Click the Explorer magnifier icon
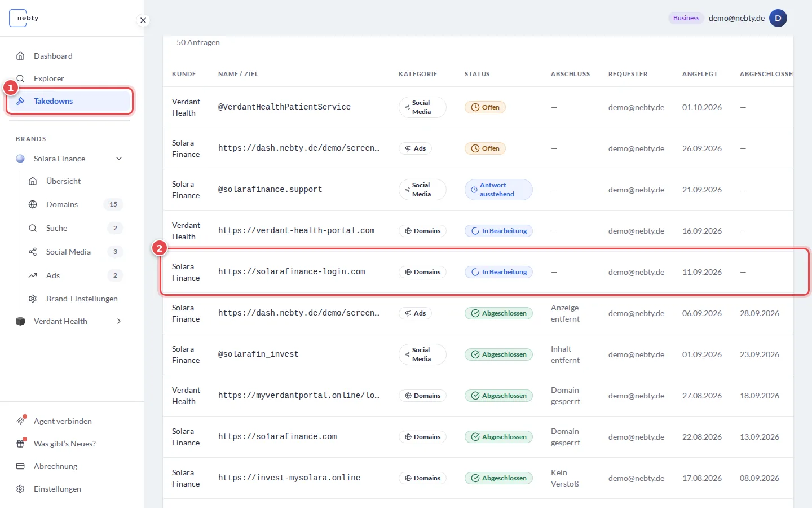The height and width of the screenshot is (508, 812). (x=20, y=78)
